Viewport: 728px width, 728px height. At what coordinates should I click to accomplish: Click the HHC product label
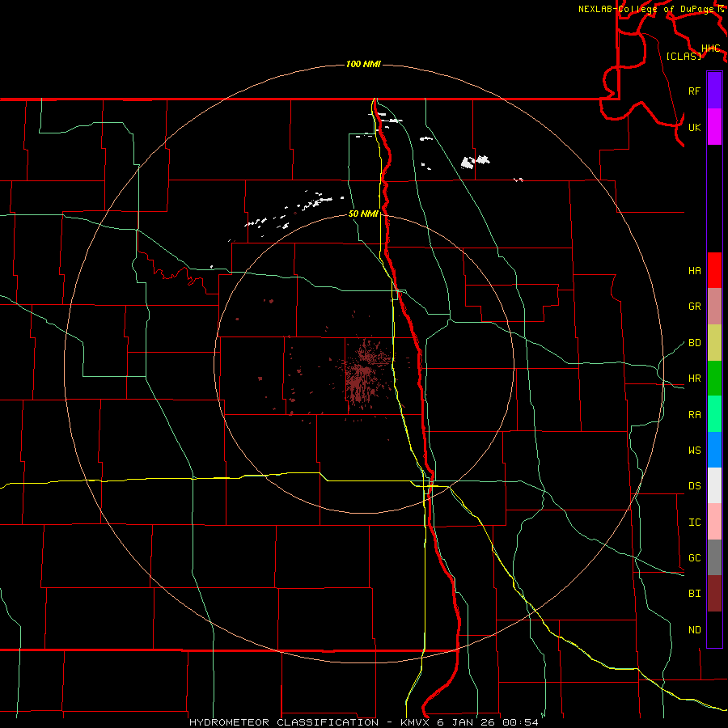coord(710,49)
